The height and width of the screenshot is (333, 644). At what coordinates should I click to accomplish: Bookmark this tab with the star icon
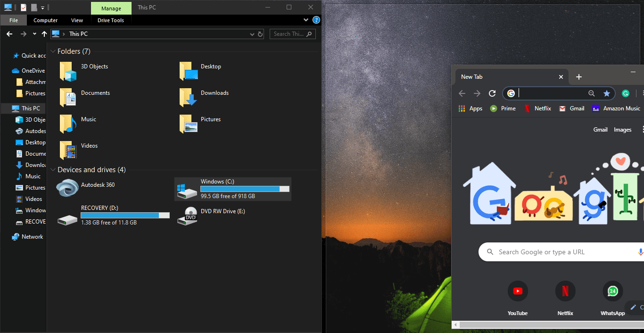pyautogui.click(x=607, y=93)
